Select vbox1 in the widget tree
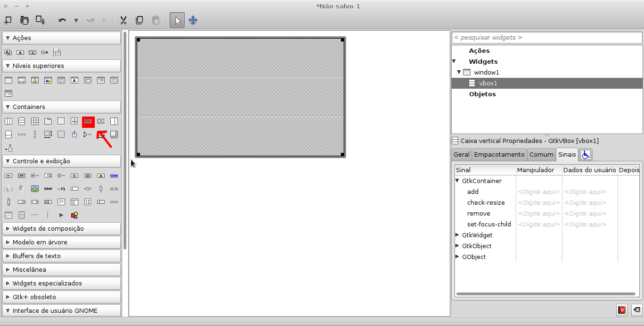This screenshot has width=644, height=326. click(488, 83)
